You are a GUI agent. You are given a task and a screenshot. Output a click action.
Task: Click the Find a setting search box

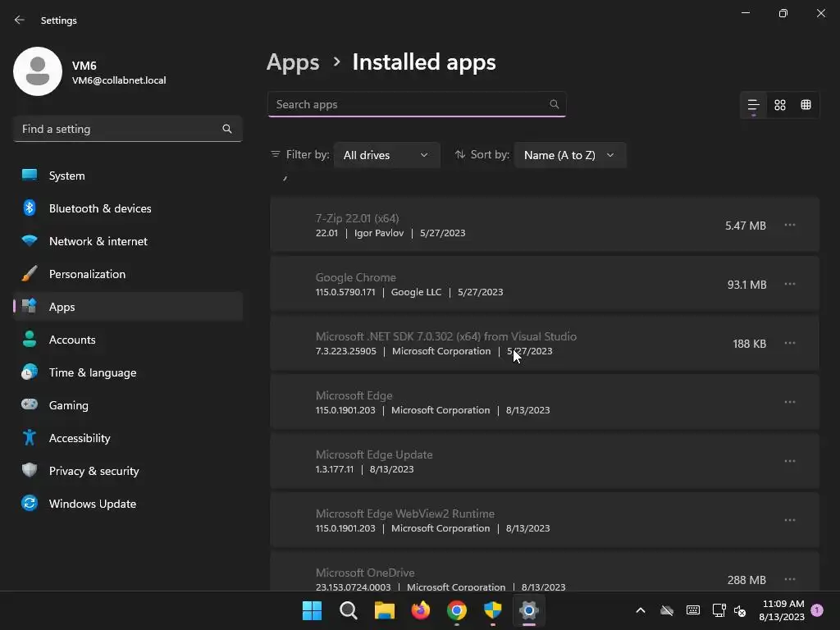(119, 129)
